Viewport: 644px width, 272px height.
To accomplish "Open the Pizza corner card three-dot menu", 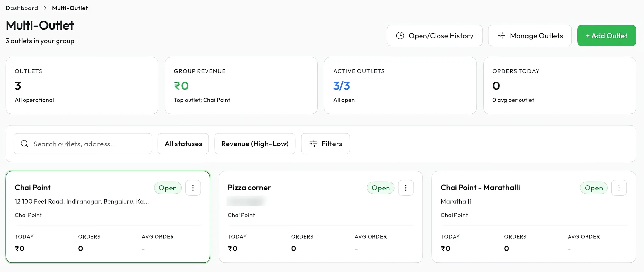I will click(406, 188).
